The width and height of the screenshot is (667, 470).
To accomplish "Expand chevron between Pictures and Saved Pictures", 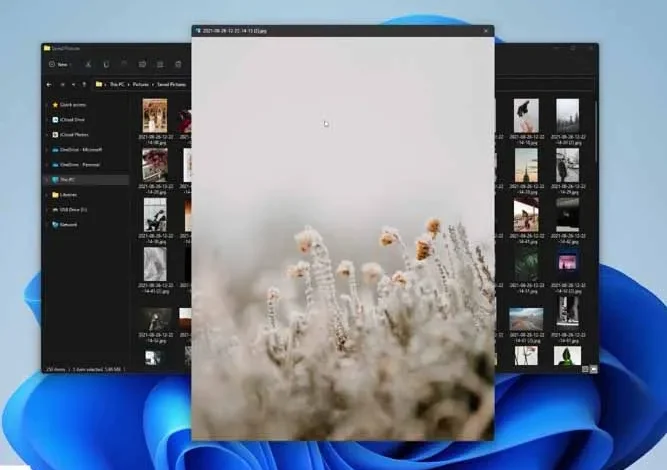I will (153, 85).
